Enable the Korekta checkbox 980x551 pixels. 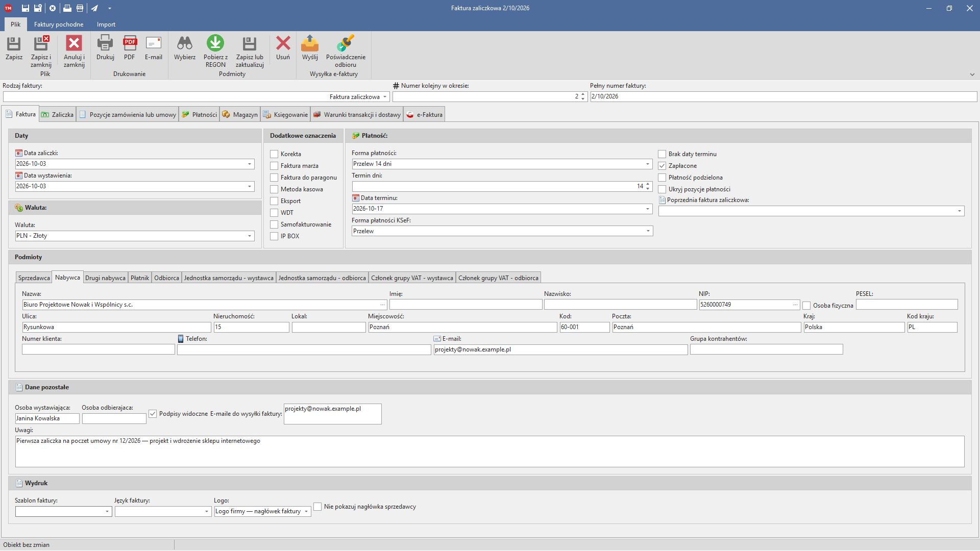[274, 154]
